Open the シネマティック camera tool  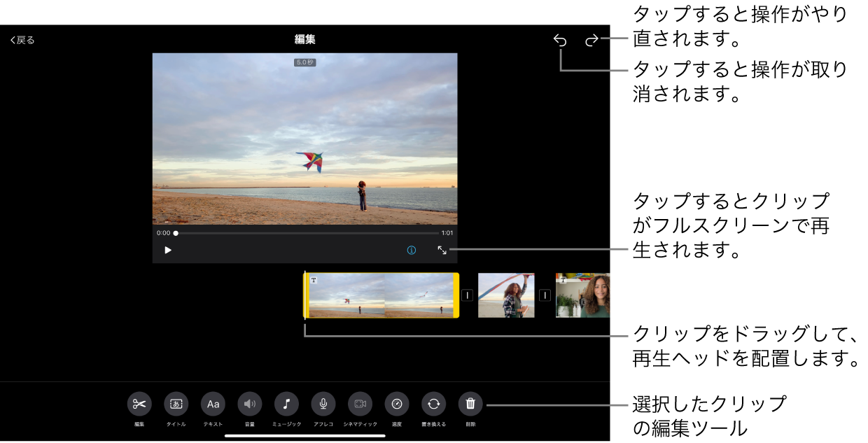click(x=360, y=404)
